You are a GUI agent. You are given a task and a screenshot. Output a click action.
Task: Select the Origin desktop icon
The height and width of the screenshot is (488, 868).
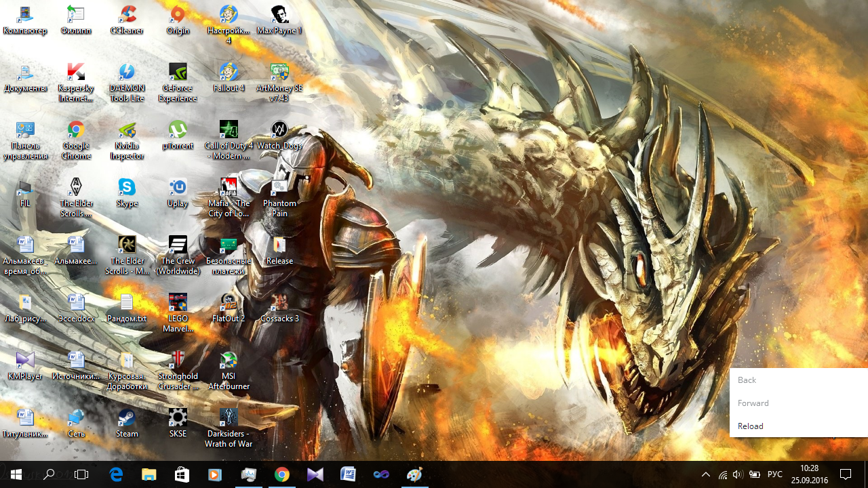tap(178, 15)
